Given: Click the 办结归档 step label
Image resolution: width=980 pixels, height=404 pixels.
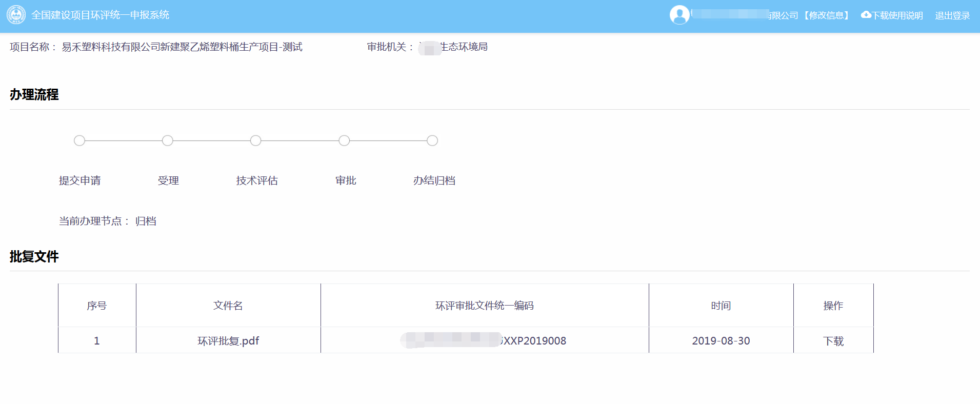Looking at the screenshot, I should point(434,180).
